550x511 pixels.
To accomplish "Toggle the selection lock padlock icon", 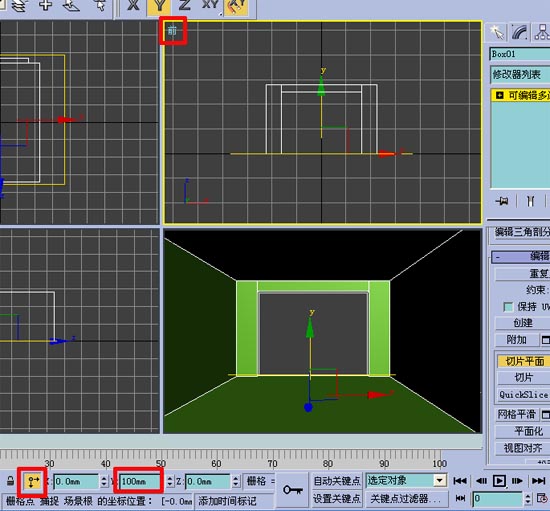I will pos(11,481).
